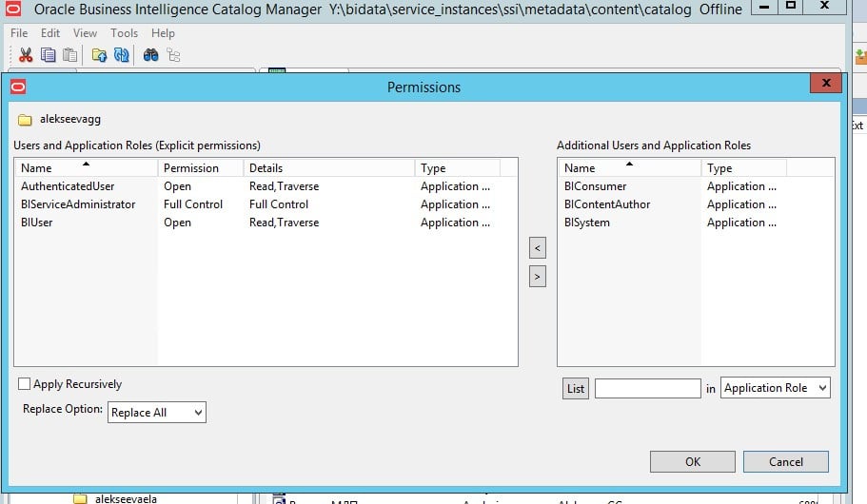Click the binoculars Search toolbar icon

point(150,55)
